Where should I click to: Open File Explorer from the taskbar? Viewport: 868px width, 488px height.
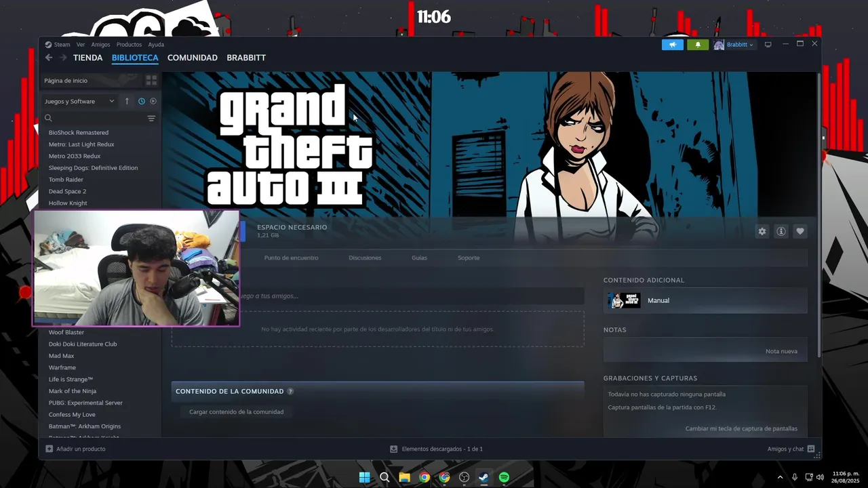[x=404, y=477]
